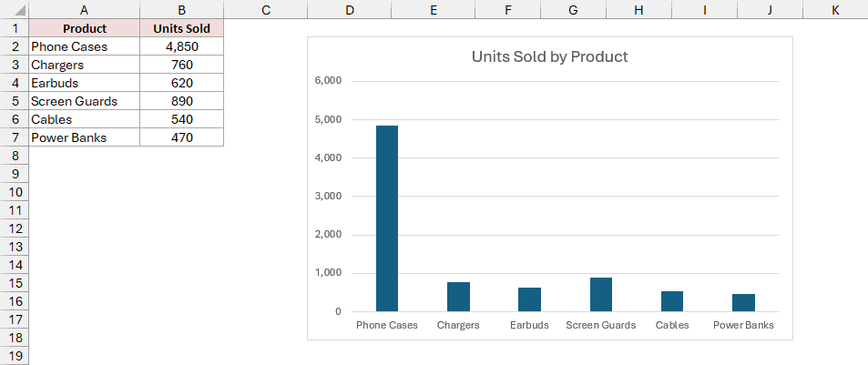Viewport: 868px width, 365px height.
Task: Click the Phone Cases bar in the chart
Action: [x=387, y=218]
